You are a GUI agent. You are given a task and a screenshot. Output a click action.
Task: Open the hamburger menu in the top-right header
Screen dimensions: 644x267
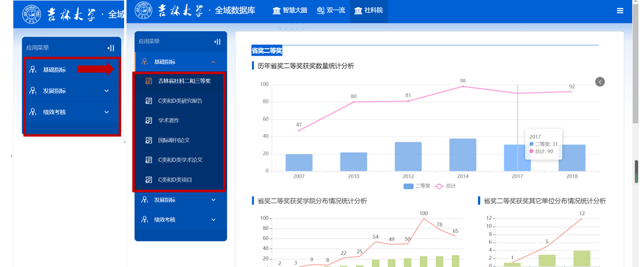620,11
